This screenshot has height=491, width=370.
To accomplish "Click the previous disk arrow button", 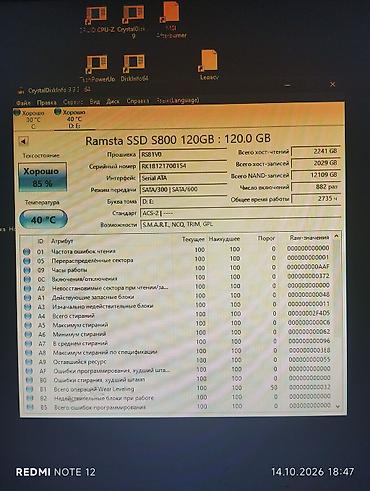I will pyautogui.click(x=23, y=141).
